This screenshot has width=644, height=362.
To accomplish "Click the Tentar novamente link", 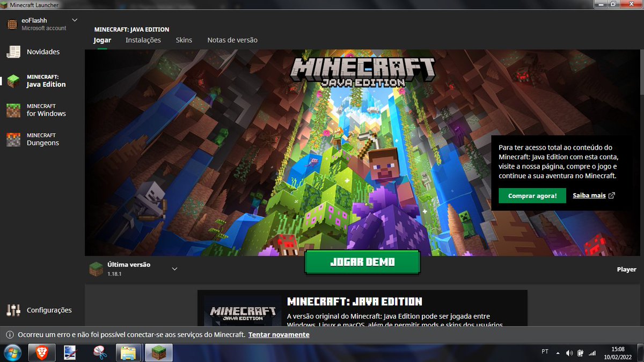I will (279, 335).
